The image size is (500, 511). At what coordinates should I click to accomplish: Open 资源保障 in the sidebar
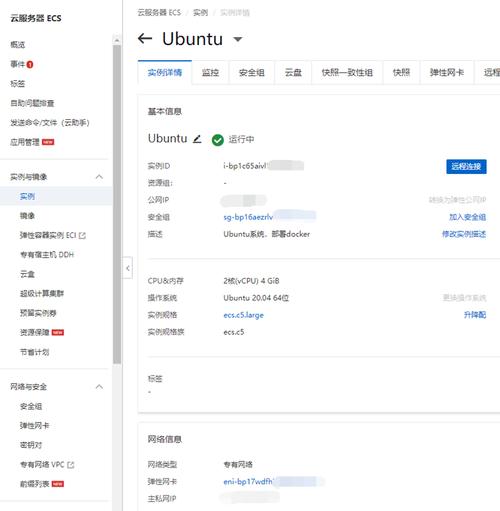click(35, 333)
